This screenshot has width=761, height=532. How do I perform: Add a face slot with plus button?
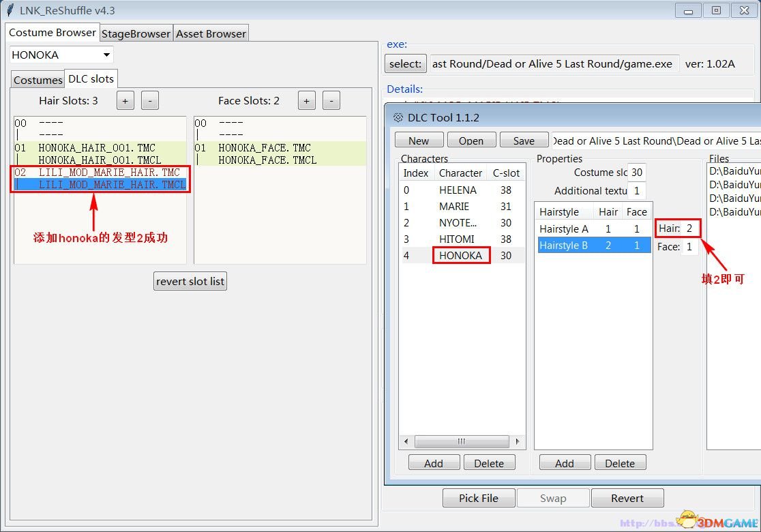[306, 101]
